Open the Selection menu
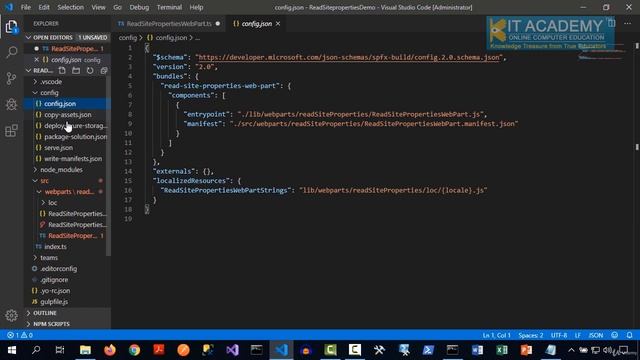640x360 pixels. pyautogui.click(x=71, y=7)
